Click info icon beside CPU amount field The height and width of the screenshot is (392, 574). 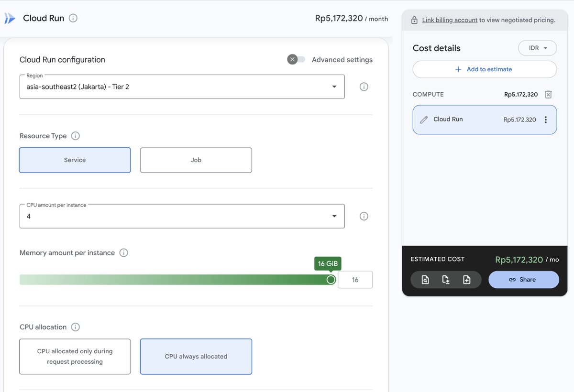[364, 216]
